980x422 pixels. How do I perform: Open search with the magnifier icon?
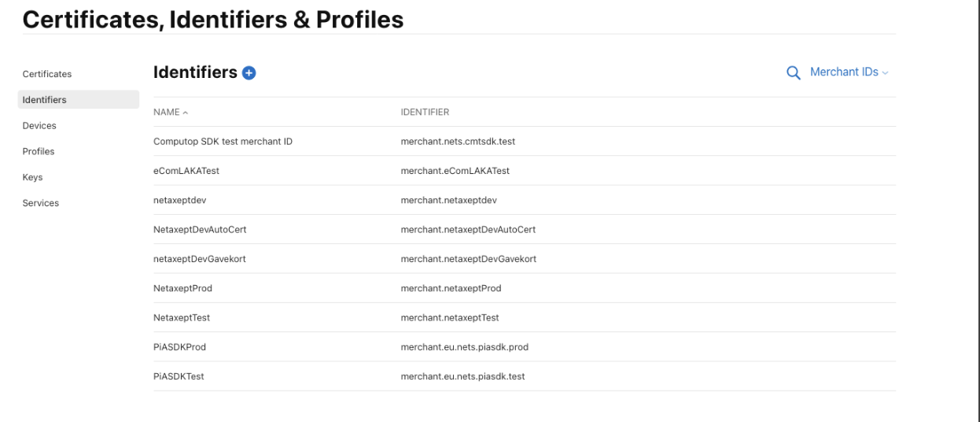click(x=794, y=72)
